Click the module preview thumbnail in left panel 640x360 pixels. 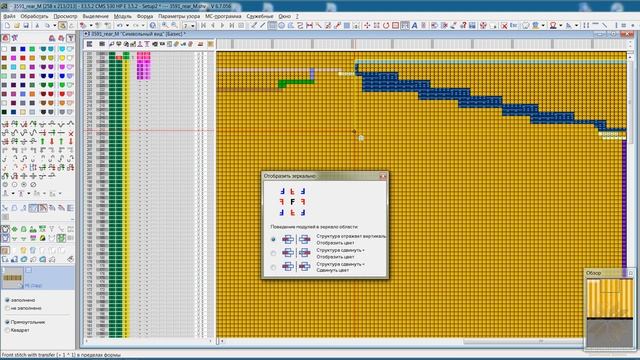12,278
